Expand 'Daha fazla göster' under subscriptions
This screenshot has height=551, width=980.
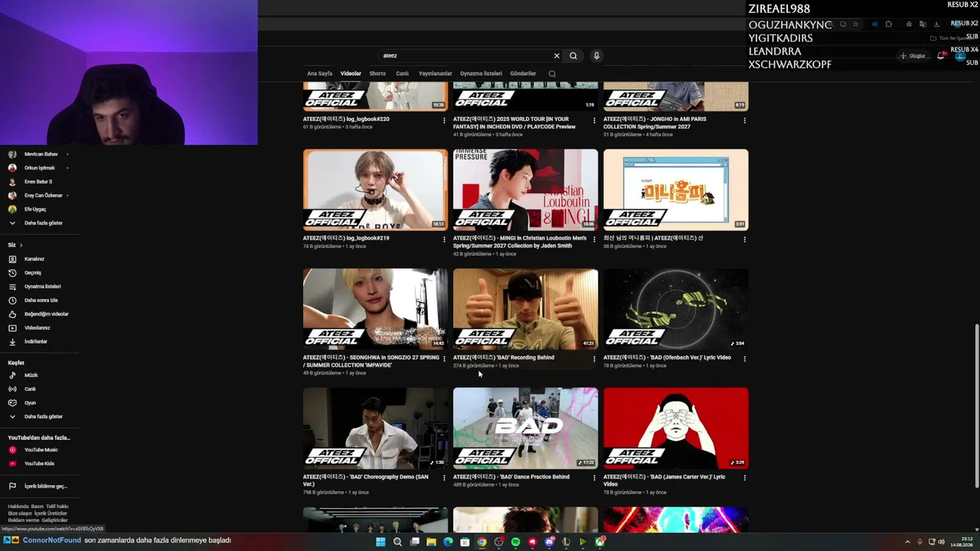coord(43,223)
